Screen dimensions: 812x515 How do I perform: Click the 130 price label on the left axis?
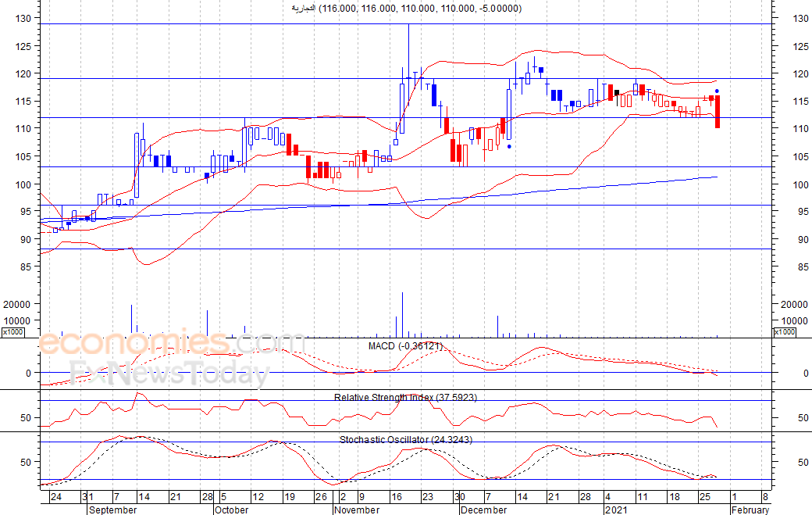click(x=24, y=18)
